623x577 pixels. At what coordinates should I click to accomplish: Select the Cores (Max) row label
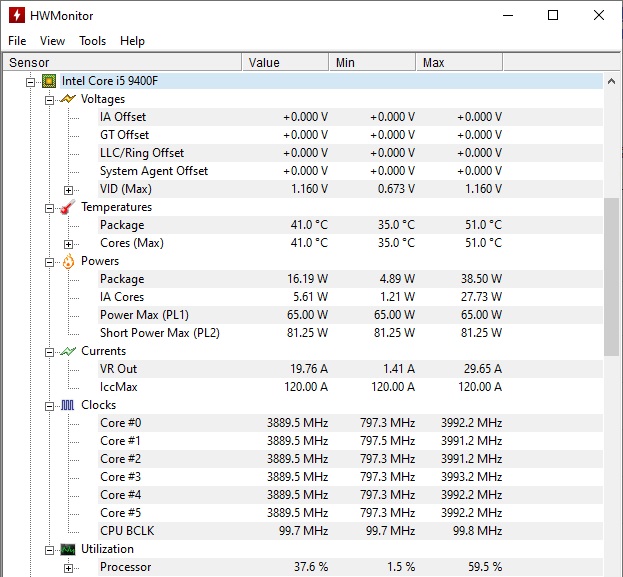click(x=132, y=243)
